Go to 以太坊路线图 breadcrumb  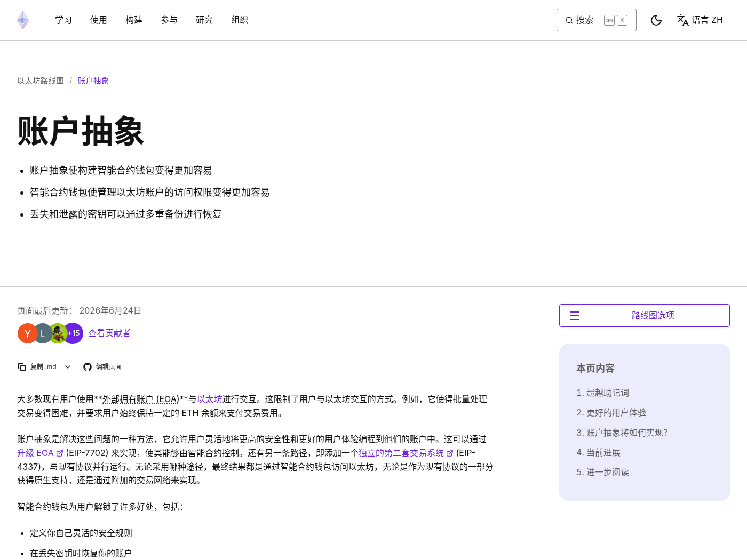(41, 81)
